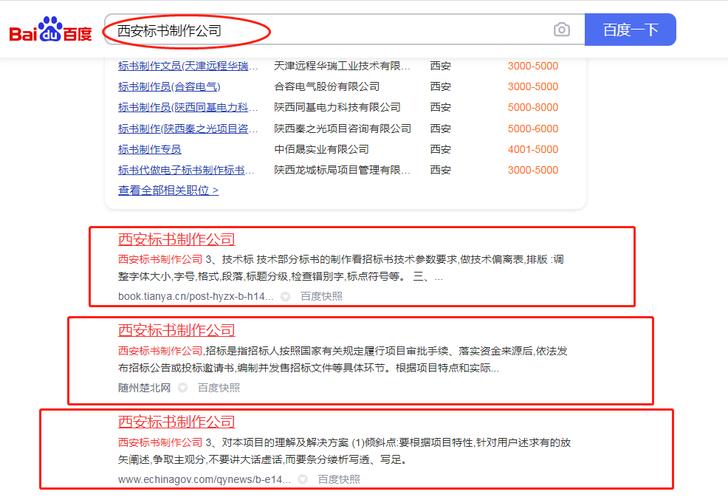Click the 随州楚北网 source link
This screenshot has width=728, height=500.
144,388
